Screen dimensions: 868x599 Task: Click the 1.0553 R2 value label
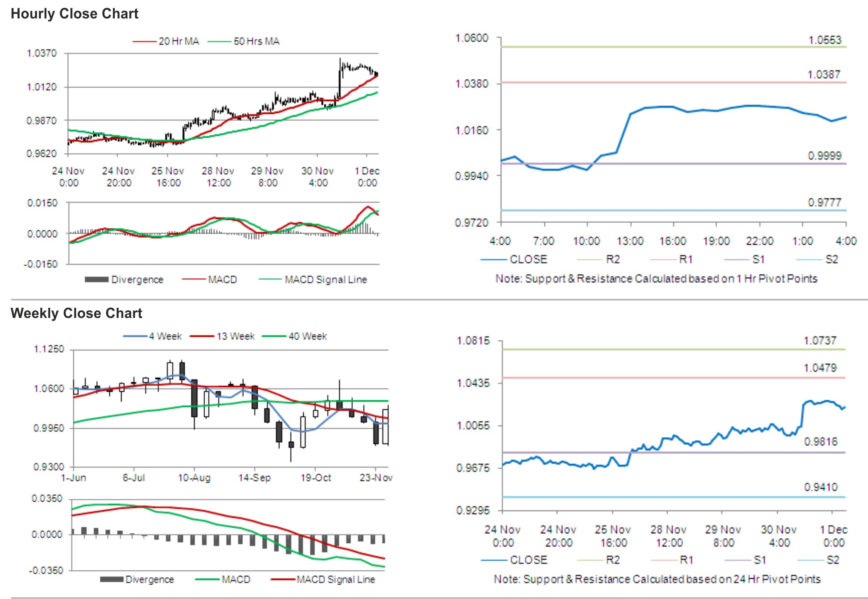click(x=825, y=40)
